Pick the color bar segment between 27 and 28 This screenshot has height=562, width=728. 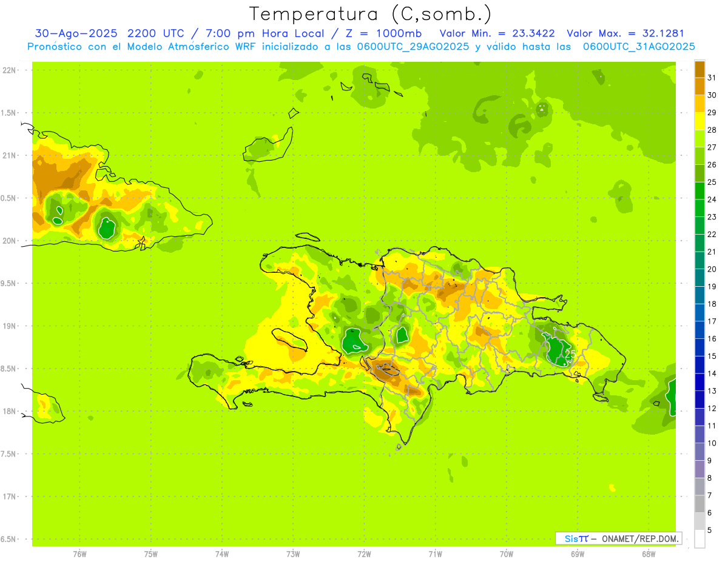tap(699, 139)
